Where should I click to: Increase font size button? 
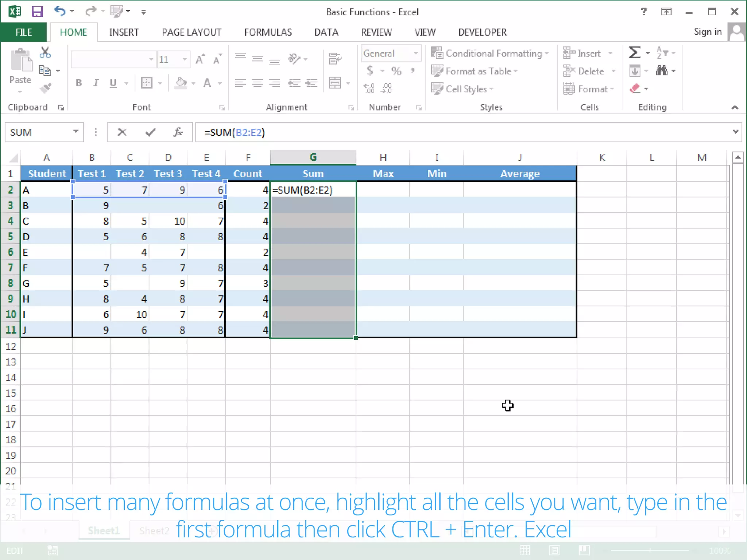tap(200, 59)
